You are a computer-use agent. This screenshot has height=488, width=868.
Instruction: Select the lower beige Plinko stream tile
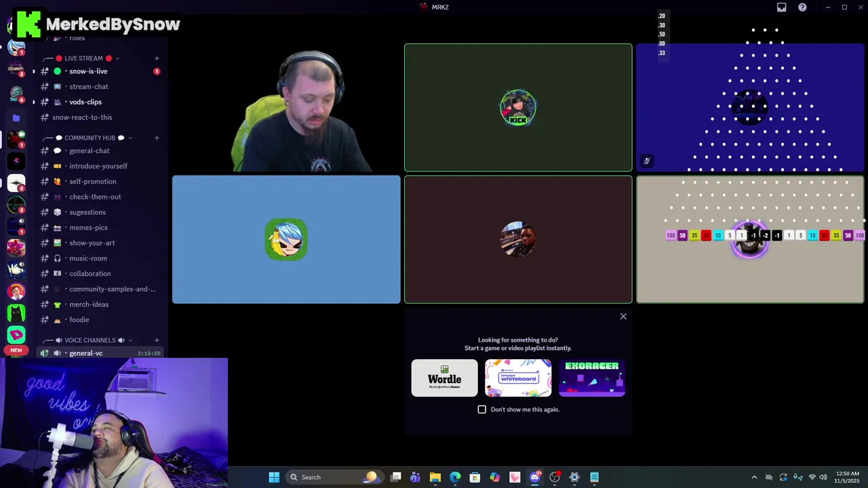tap(750, 239)
